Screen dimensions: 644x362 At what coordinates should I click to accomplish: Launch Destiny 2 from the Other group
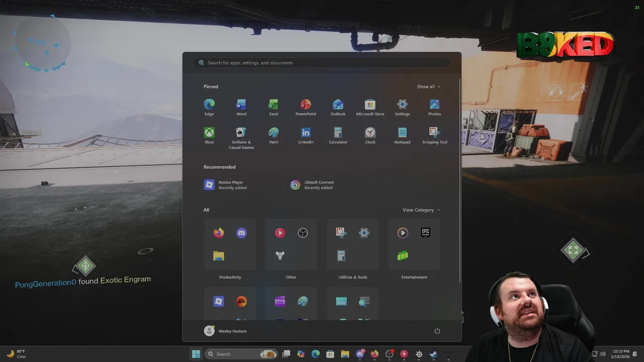(280, 256)
